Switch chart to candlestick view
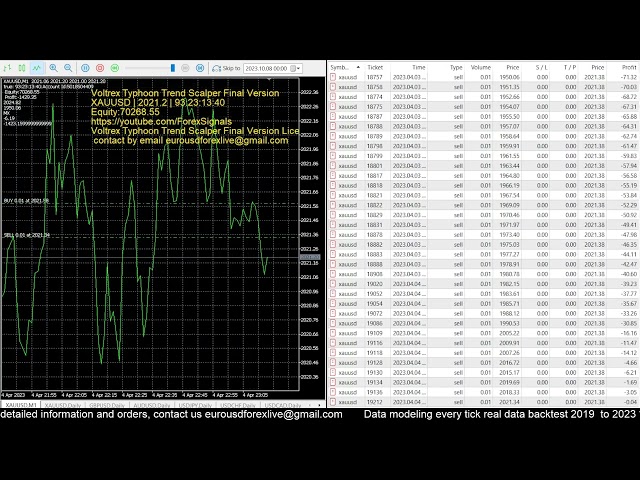Viewport: 640px width, 480px height. tap(22, 68)
